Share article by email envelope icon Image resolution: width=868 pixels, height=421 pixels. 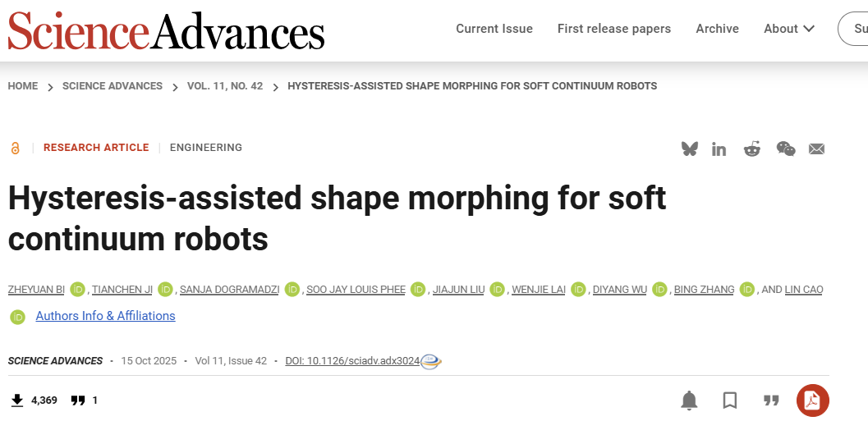[x=816, y=149]
